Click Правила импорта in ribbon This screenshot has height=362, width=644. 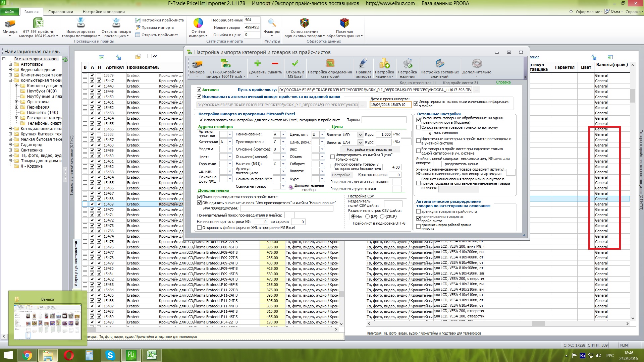(x=155, y=27)
